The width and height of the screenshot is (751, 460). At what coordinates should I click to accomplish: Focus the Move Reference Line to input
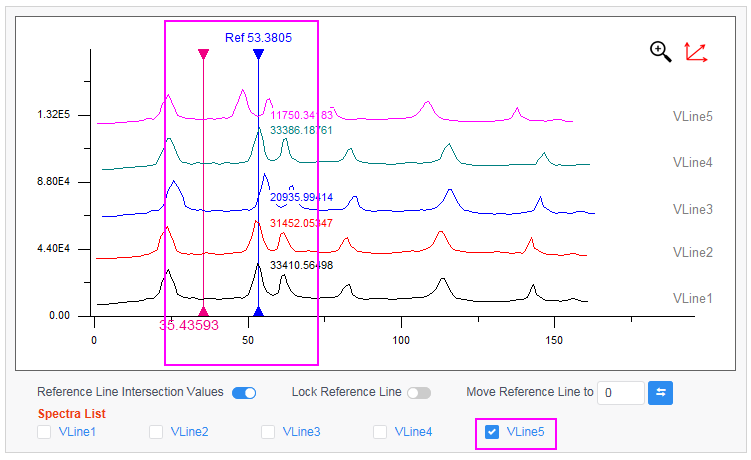click(x=620, y=393)
